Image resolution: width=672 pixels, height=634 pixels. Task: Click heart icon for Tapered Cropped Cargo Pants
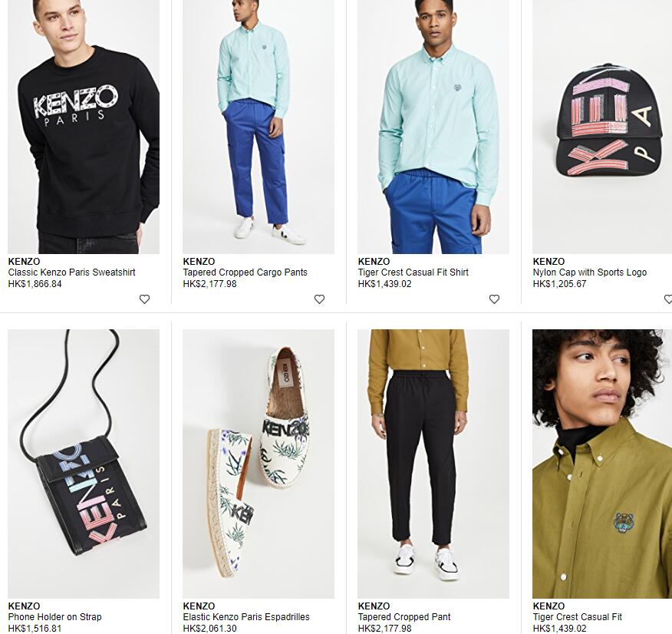coord(319,299)
